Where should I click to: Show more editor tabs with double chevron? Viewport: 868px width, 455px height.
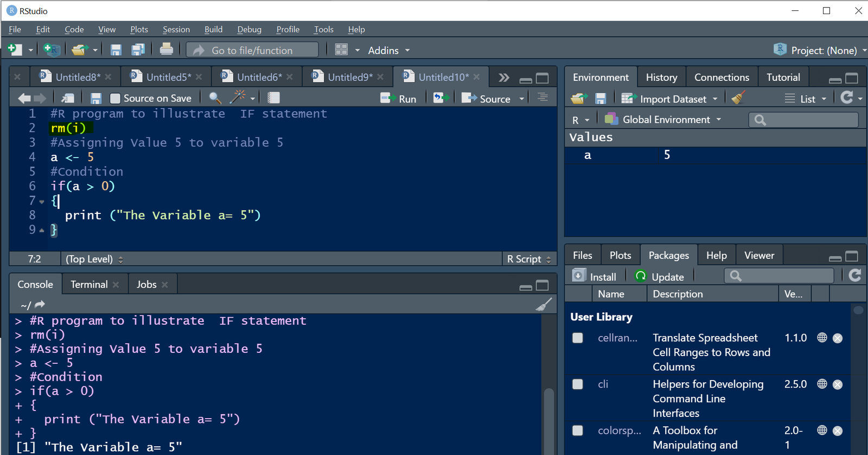coord(503,77)
